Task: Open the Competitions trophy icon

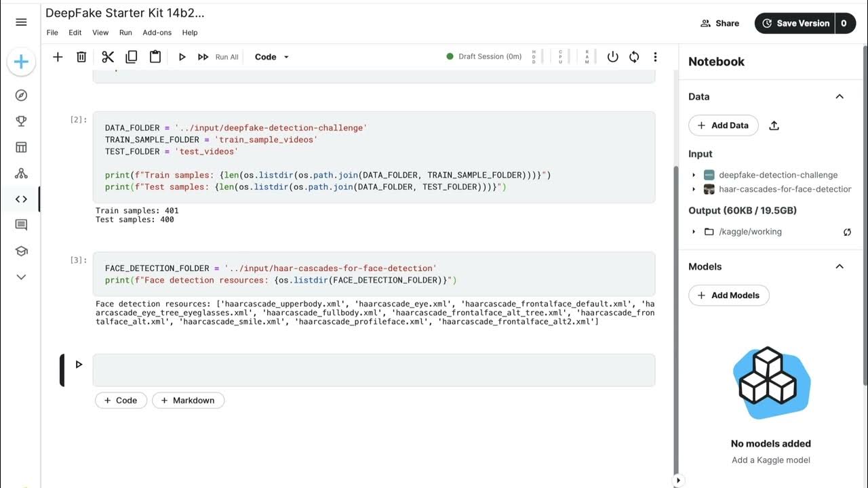Action: (x=21, y=121)
